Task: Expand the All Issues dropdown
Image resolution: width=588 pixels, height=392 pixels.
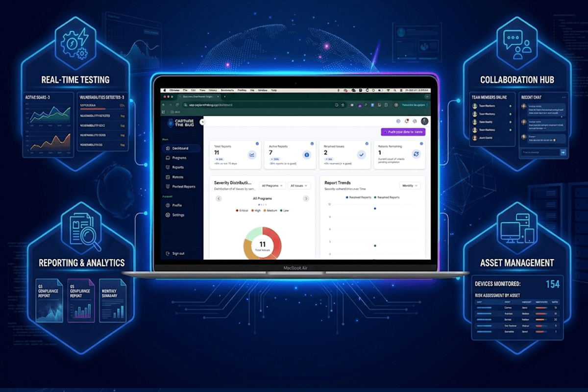Action: pos(299,186)
